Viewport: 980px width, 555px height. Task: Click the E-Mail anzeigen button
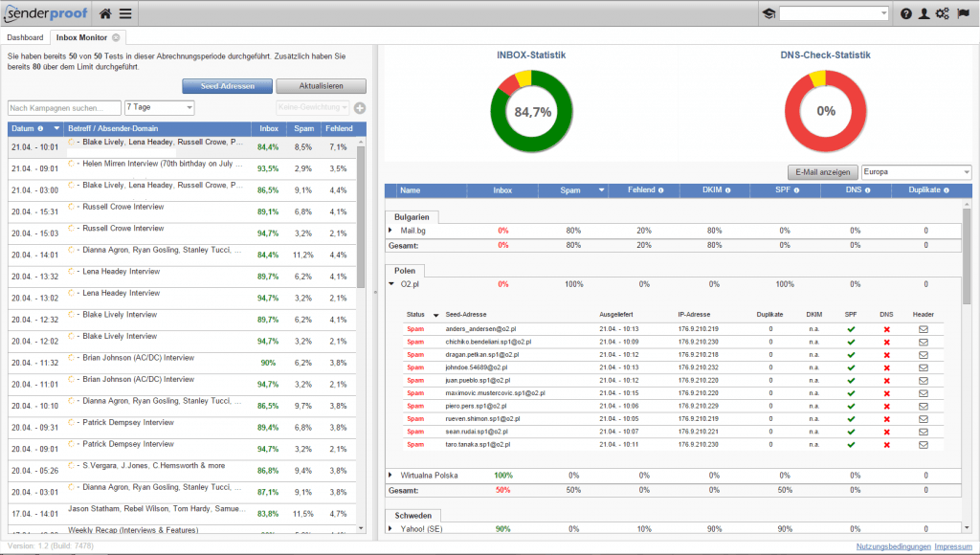(x=822, y=172)
